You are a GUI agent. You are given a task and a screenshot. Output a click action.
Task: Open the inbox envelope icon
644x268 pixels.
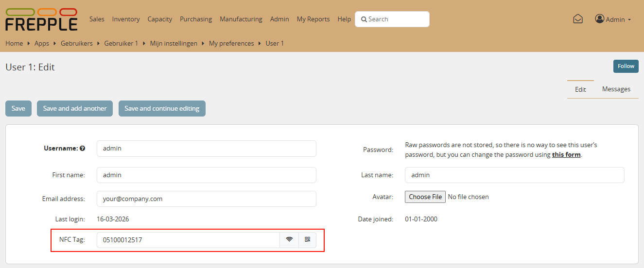click(577, 19)
